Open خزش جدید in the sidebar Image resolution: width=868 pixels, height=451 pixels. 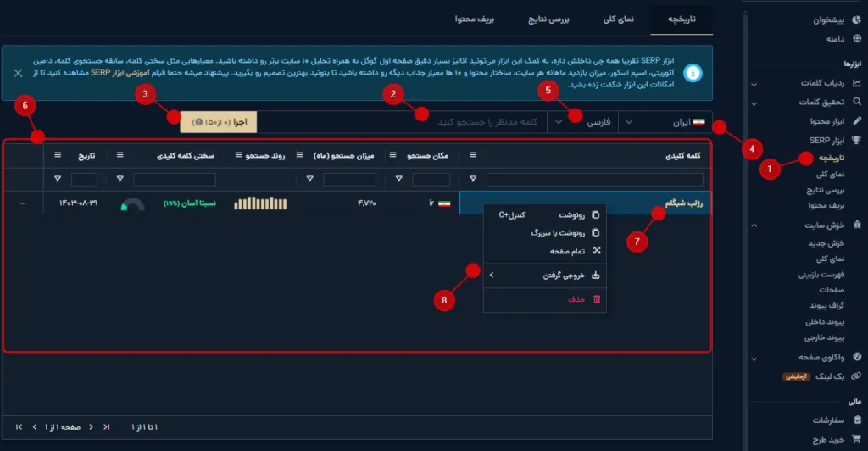pos(826,243)
